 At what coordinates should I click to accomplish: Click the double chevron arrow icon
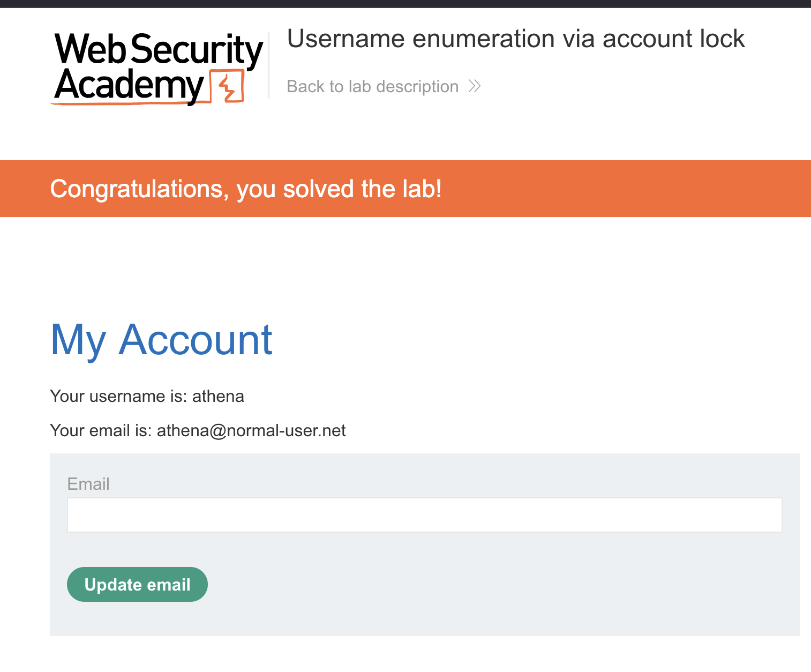tap(475, 86)
